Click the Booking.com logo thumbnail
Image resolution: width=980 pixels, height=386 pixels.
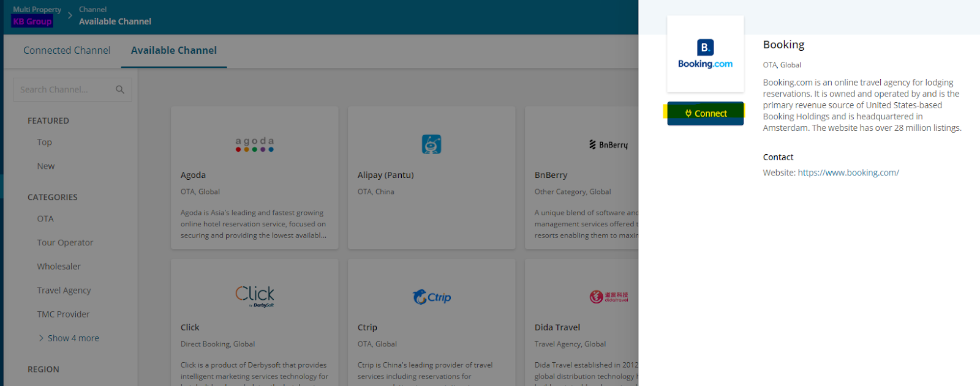tap(705, 54)
